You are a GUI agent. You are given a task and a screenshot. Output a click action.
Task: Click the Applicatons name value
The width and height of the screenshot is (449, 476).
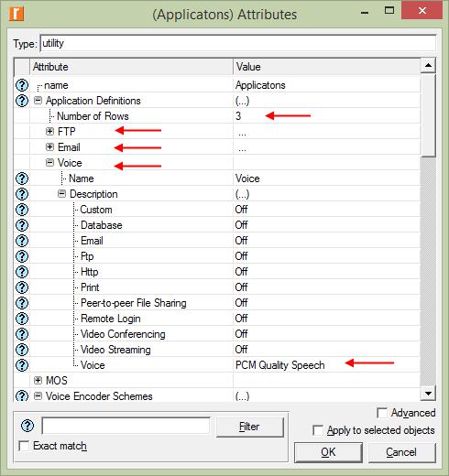(260, 85)
